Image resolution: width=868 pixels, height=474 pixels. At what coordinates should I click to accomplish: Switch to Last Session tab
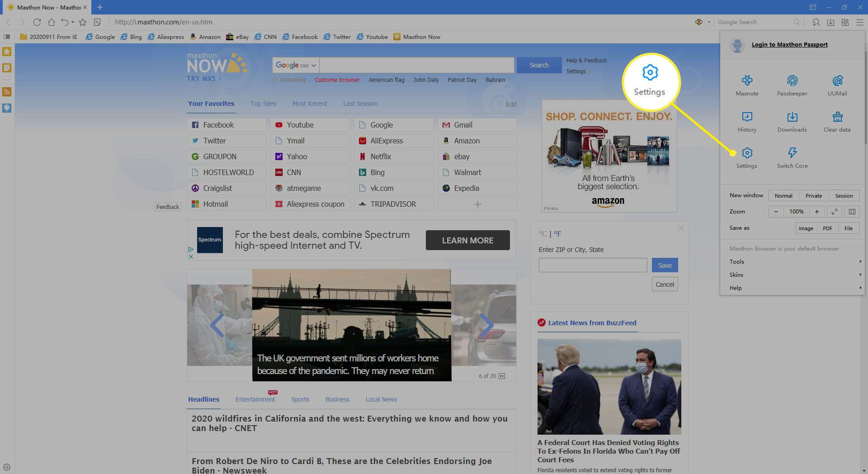click(360, 104)
